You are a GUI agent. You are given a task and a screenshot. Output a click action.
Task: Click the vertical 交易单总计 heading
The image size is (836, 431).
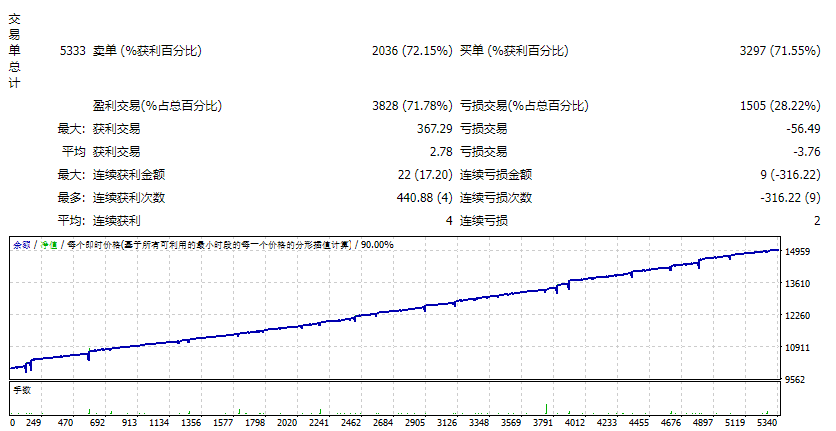pyautogui.click(x=14, y=51)
